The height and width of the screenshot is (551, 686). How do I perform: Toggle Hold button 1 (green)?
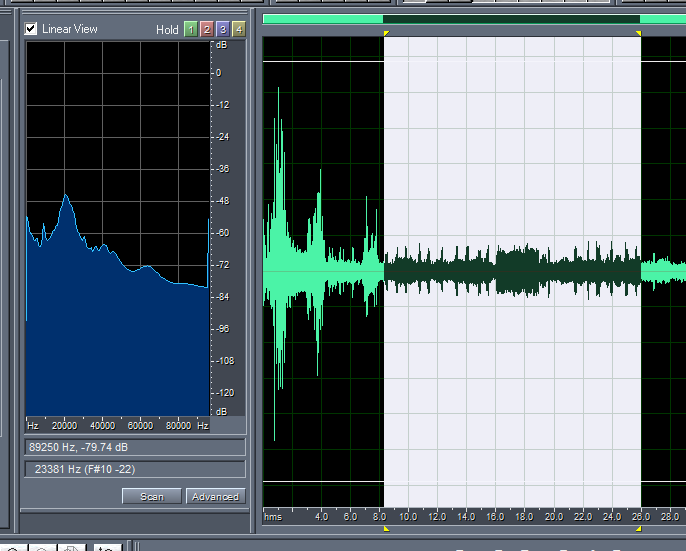click(191, 29)
